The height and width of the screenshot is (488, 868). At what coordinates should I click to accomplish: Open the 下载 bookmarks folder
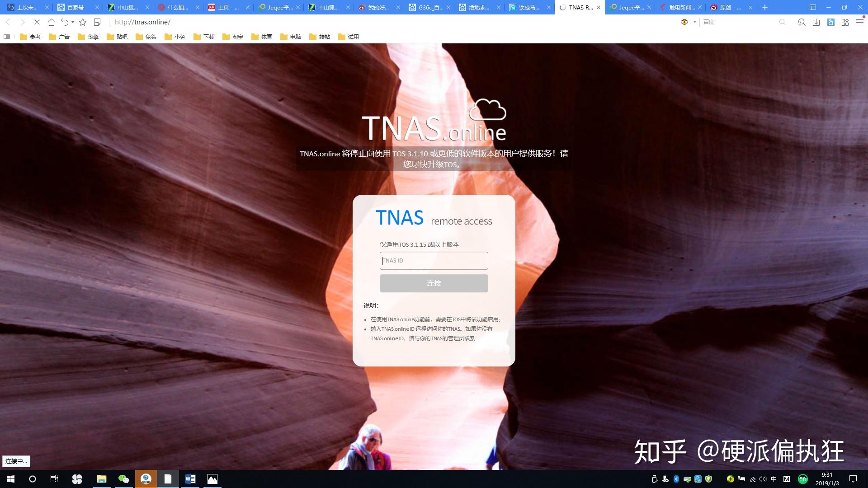click(204, 37)
